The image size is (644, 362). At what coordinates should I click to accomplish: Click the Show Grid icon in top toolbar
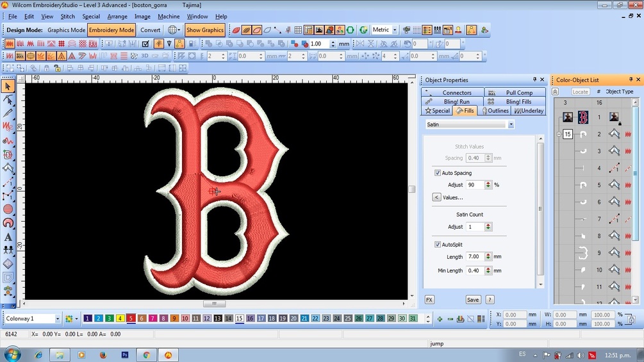298,30
